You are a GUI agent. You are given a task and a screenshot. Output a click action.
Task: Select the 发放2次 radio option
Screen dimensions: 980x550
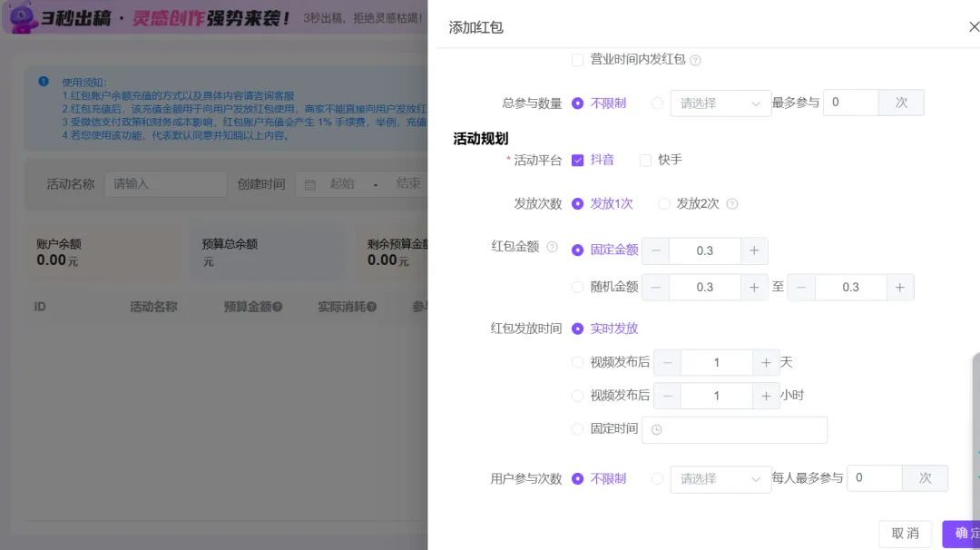point(663,203)
